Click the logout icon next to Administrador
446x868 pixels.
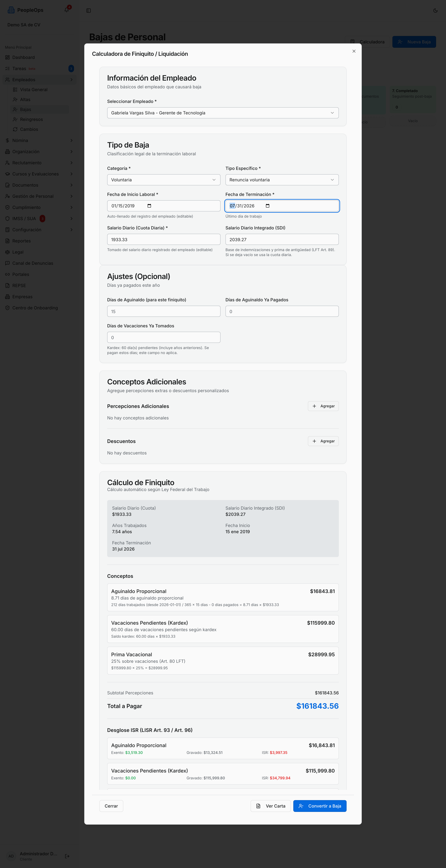[67, 856]
